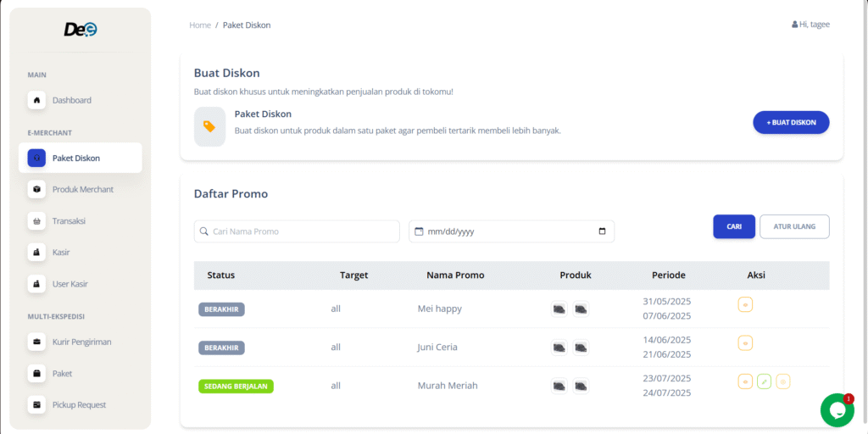Image resolution: width=868 pixels, height=434 pixels.
Task: Click first product thumbnail of Mei happy
Action: (x=559, y=309)
